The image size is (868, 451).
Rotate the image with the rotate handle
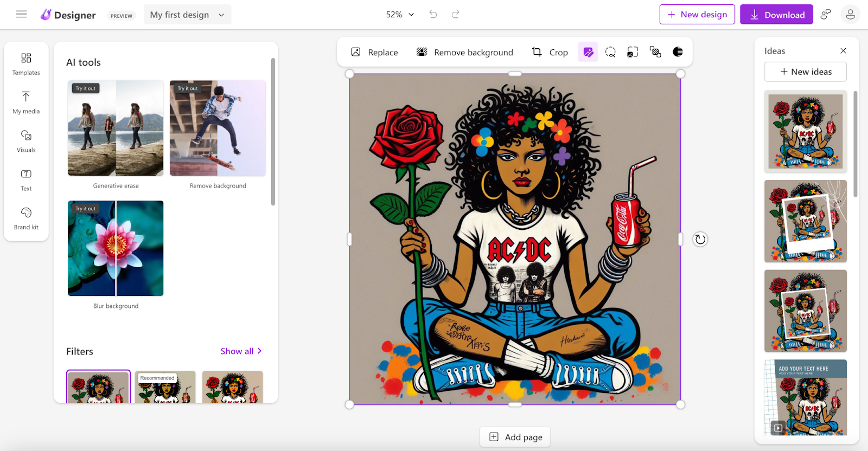[700, 239]
